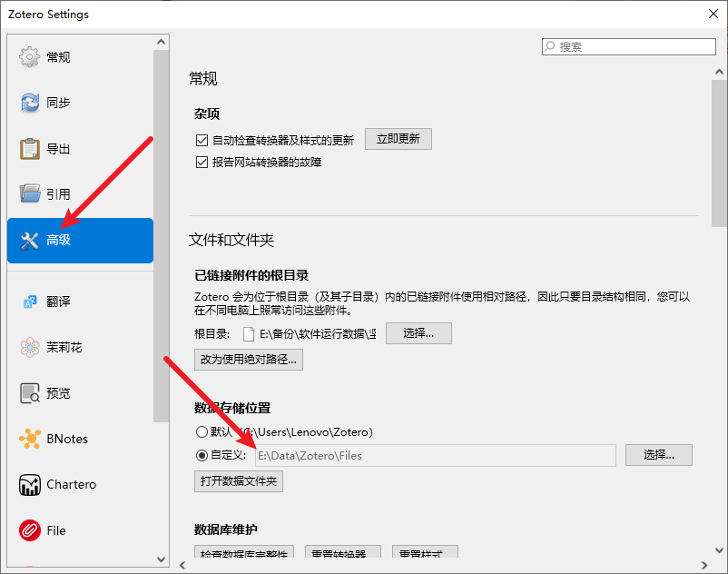Image resolution: width=728 pixels, height=574 pixels.
Task: Click the 搜索 search field
Action: (x=628, y=46)
